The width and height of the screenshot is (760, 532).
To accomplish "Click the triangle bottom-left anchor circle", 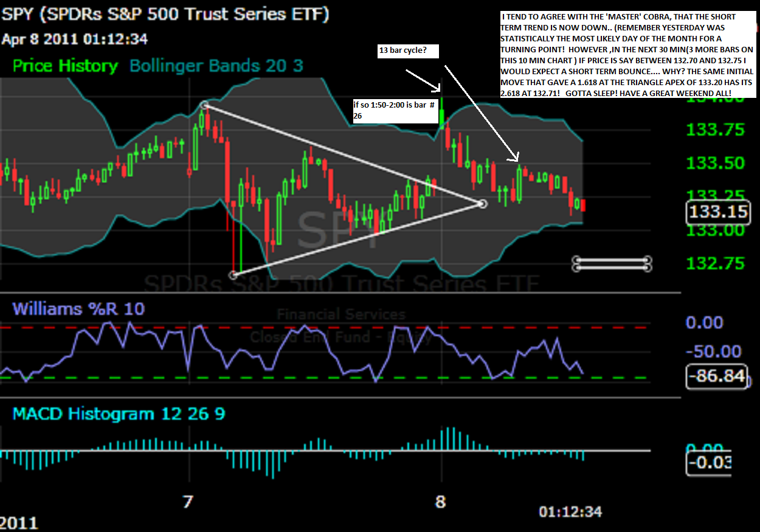I will point(233,275).
